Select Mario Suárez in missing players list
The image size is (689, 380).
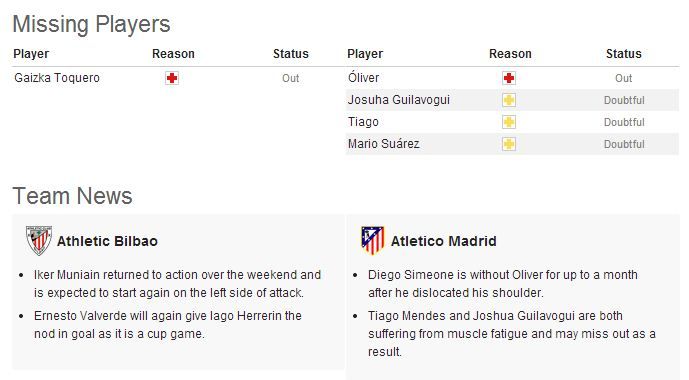click(x=384, y=144)
